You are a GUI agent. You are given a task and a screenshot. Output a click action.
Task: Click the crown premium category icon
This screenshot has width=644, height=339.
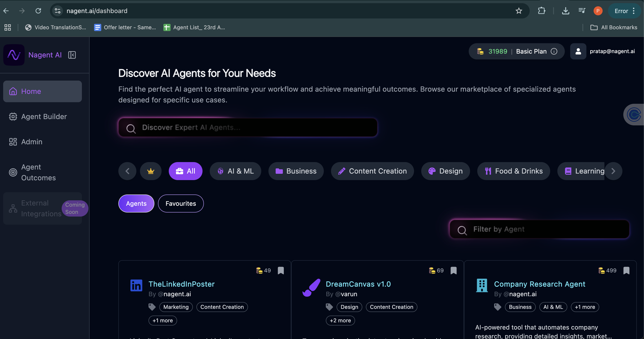tap(151, 171)
